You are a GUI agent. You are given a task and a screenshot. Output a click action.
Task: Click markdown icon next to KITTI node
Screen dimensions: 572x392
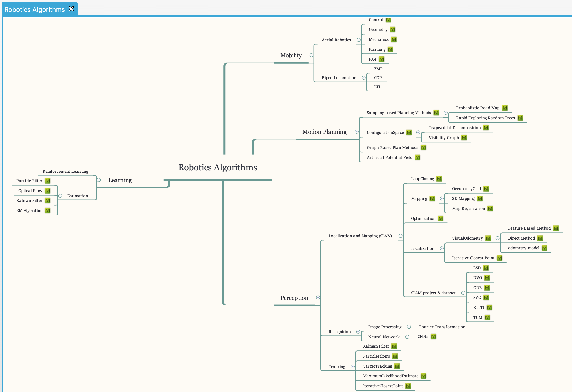(x=489, y=308)
